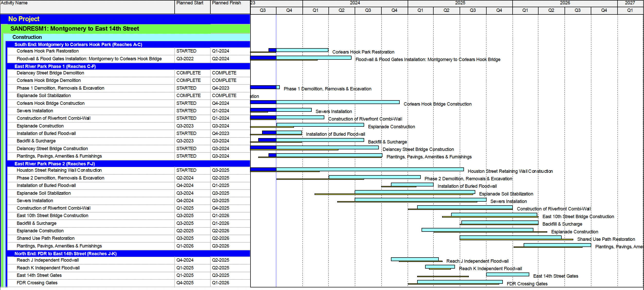
Task: Select Houston Street Retaining Wall Construction row
Action: pyautogui.click(x=128, y=170)
